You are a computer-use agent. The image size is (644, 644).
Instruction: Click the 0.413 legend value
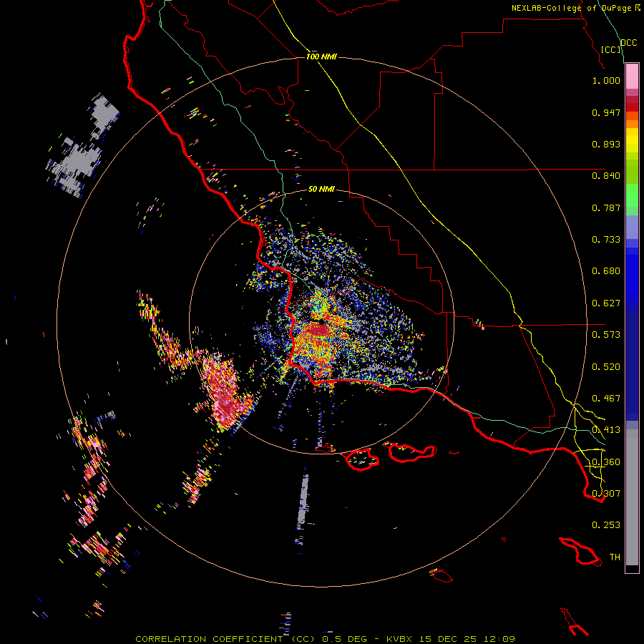point(606,430)
